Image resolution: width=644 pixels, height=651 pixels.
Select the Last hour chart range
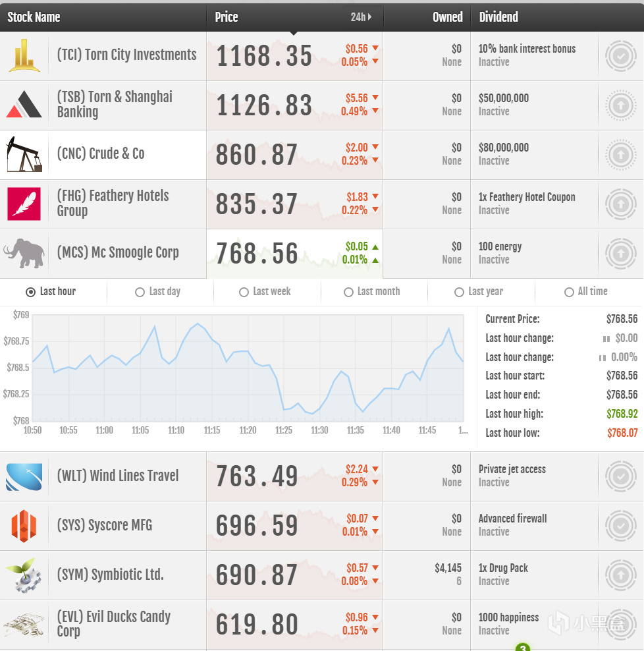tap(51, 292)
